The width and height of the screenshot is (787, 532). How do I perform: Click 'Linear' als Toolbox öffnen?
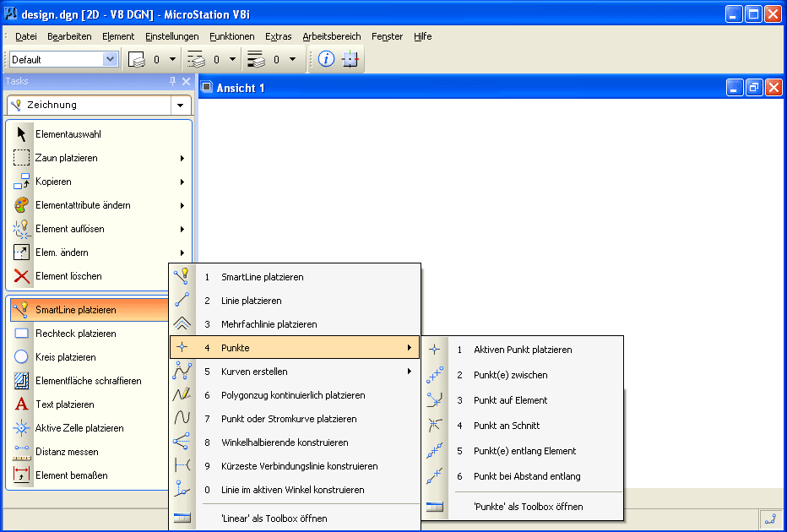(x=274, y=518)
